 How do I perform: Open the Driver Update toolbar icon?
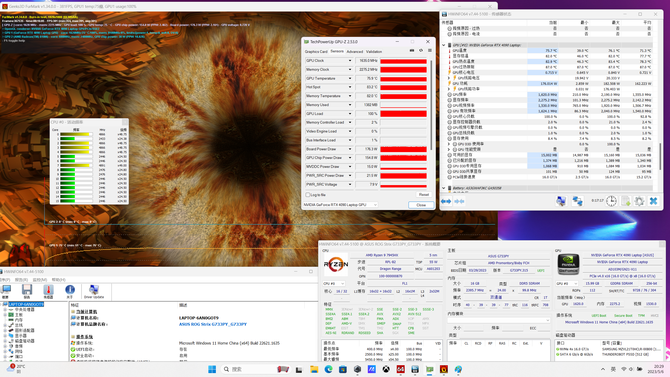[94, 291]
